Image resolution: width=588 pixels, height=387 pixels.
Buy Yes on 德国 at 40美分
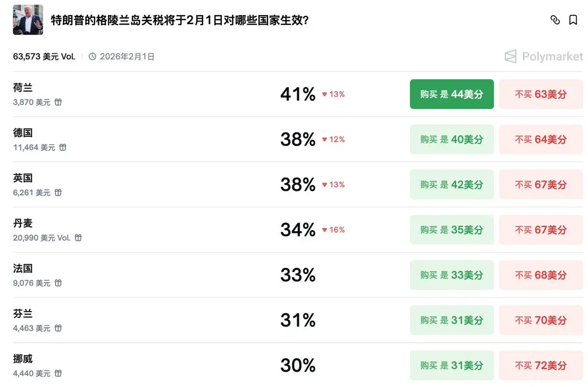(451, 139)
